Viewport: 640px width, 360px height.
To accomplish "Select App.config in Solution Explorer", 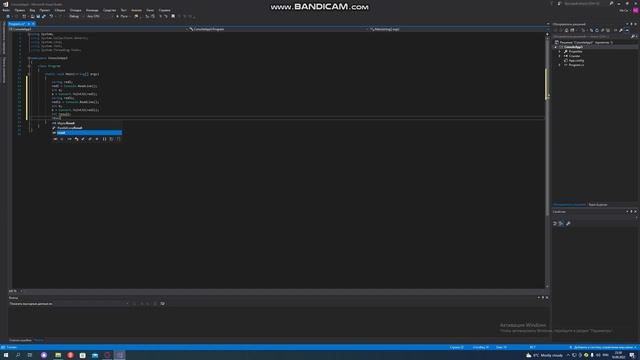I will 576,60.
